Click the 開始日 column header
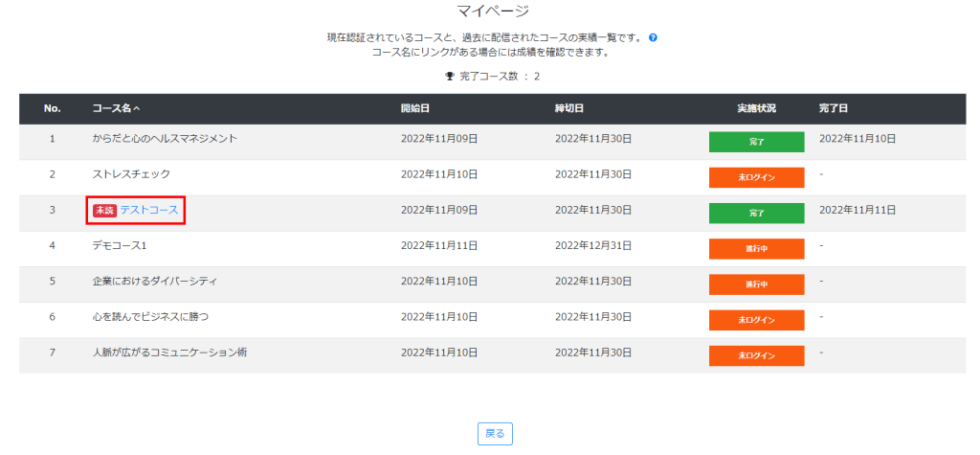Viewport: 980px width, 455px height. click(414, 108)
